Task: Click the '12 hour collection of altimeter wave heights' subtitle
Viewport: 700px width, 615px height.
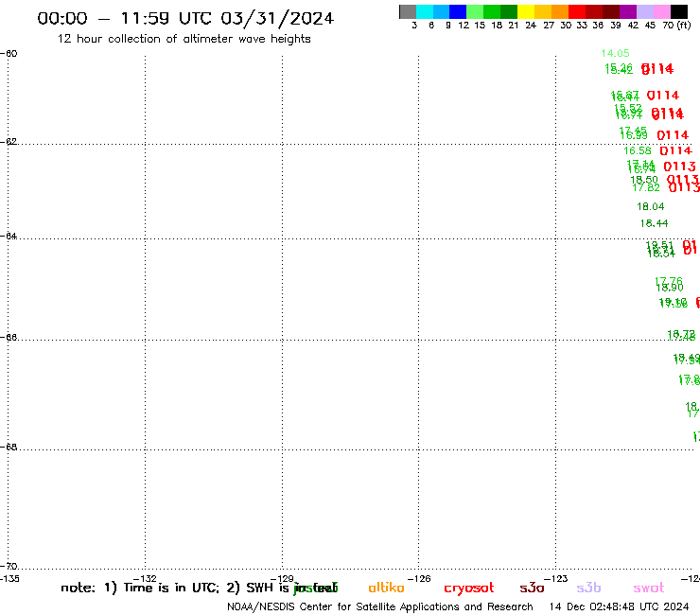Action: click(184, 39)
